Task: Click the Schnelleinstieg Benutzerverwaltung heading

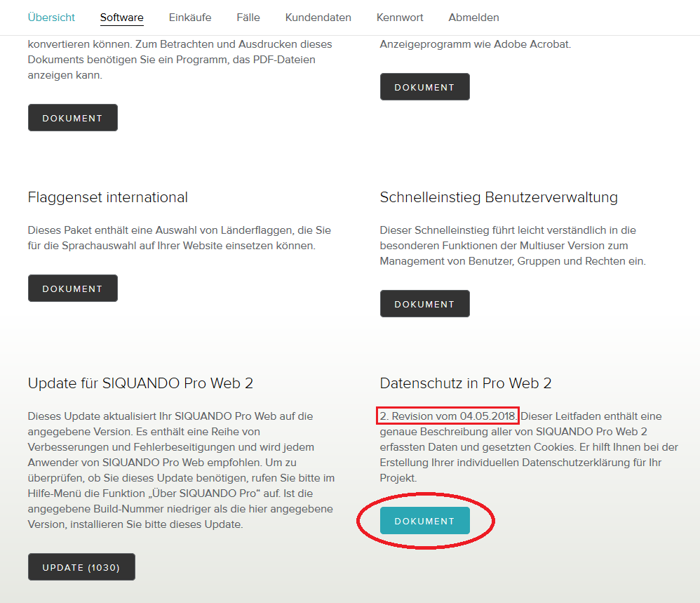Action: (499, 197)
